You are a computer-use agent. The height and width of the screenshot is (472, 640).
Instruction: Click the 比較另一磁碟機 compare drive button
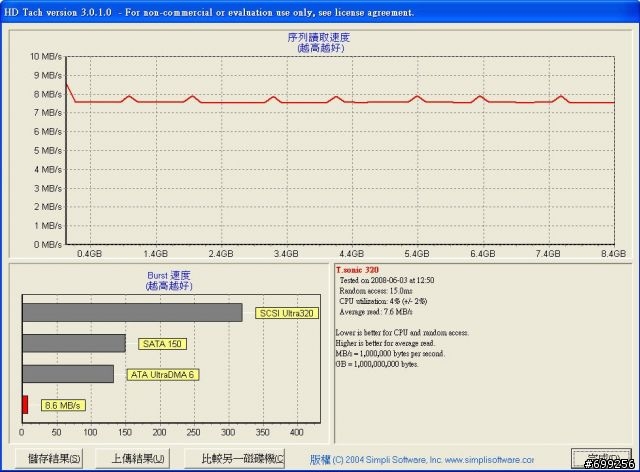coord(235,459)
